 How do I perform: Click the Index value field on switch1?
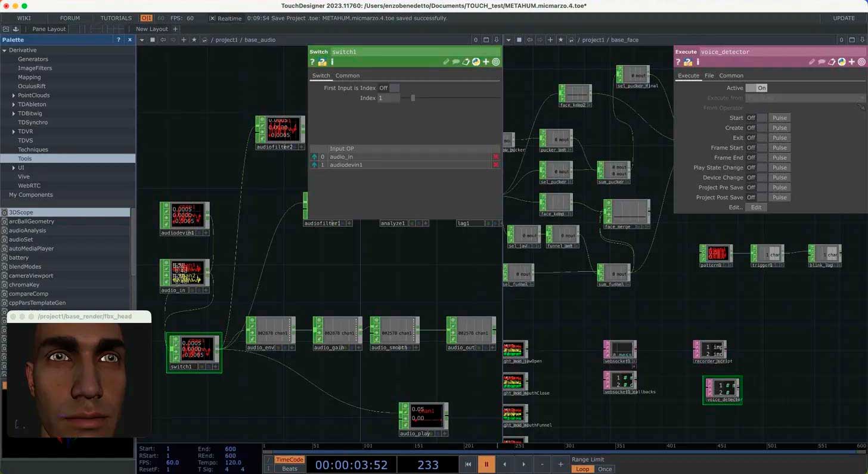389,98
